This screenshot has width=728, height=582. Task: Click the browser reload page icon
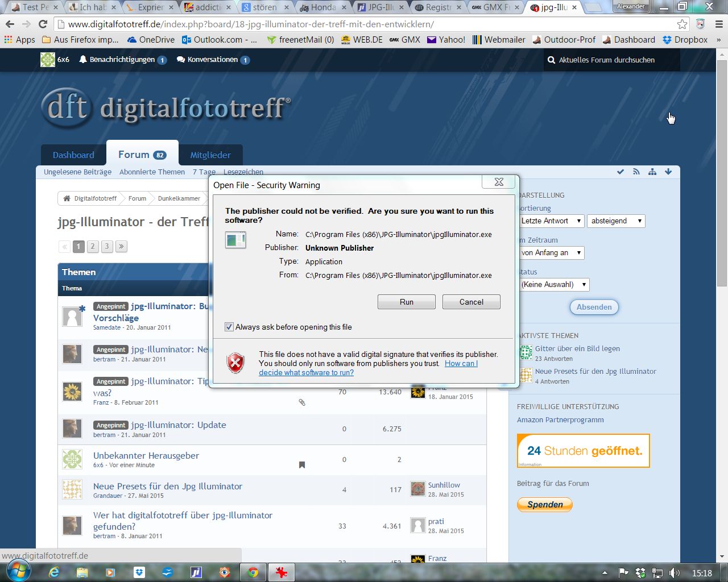point(43,24)
